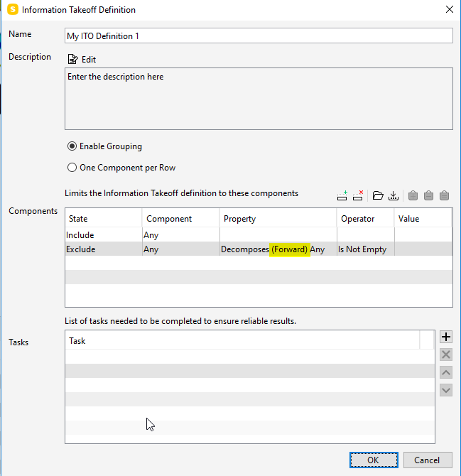Click the empty Property cell in Include row
The height and width of the screenshot is (476, 461).
click(x=278, y=235)
